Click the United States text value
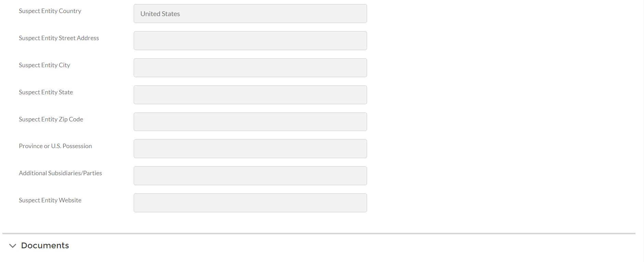644x262 pixels. [160, 14]
